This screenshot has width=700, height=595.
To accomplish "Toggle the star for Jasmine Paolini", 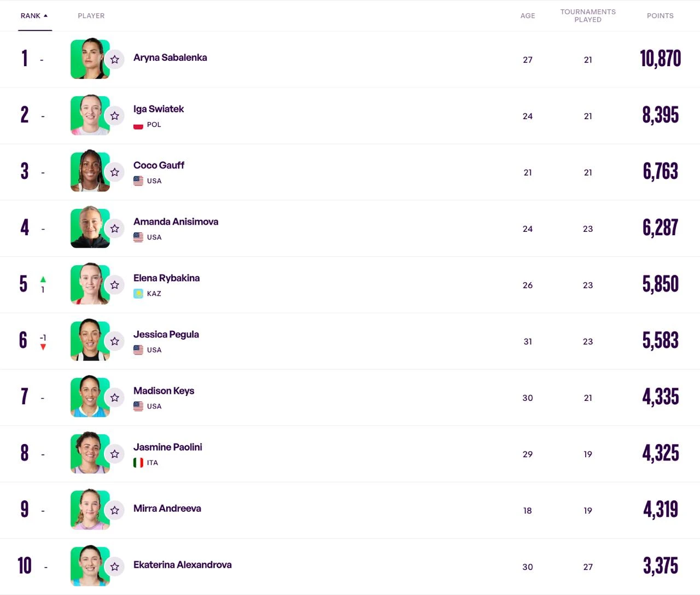I will click(115, 454).
